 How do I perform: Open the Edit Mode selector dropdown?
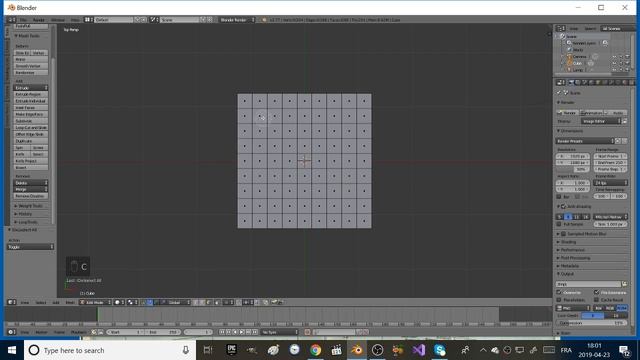[x=96, y=302]
